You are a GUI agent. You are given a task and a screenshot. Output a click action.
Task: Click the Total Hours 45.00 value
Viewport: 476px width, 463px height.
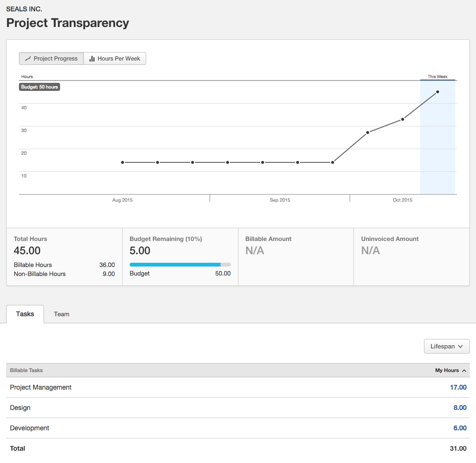click(x=27, y=250)
